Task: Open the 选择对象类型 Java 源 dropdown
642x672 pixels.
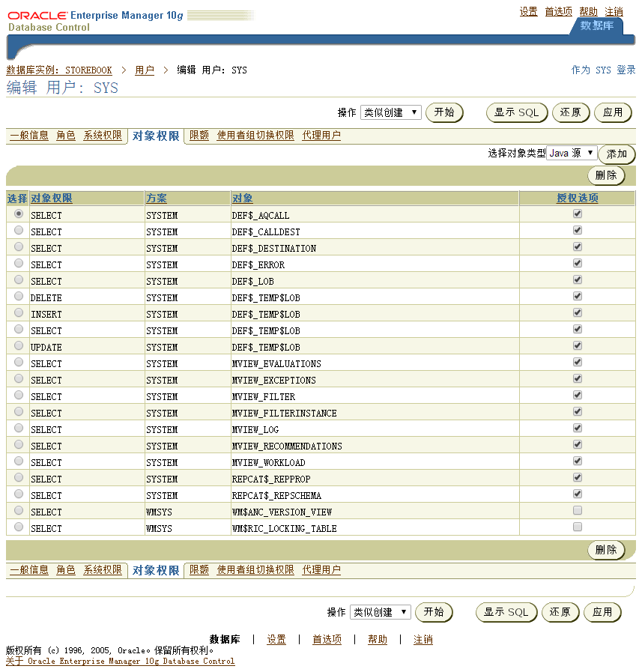Action: [572, 153]
